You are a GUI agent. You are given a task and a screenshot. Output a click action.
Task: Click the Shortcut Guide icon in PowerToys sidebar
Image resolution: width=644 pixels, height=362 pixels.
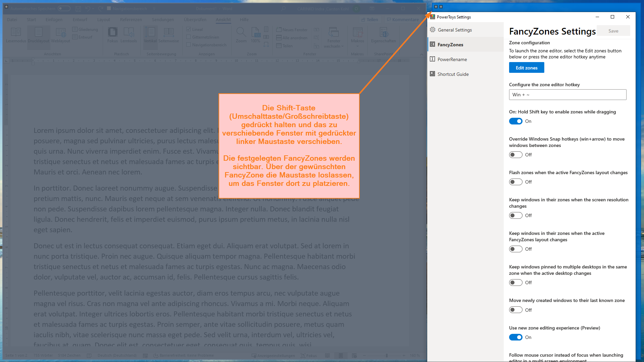pyautogui.click(x=433, y=74)
